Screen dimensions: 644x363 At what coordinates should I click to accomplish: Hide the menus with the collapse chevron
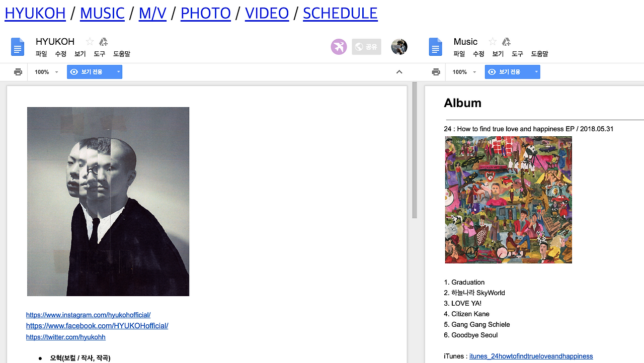pyautogui.click(x=399, y=72)
